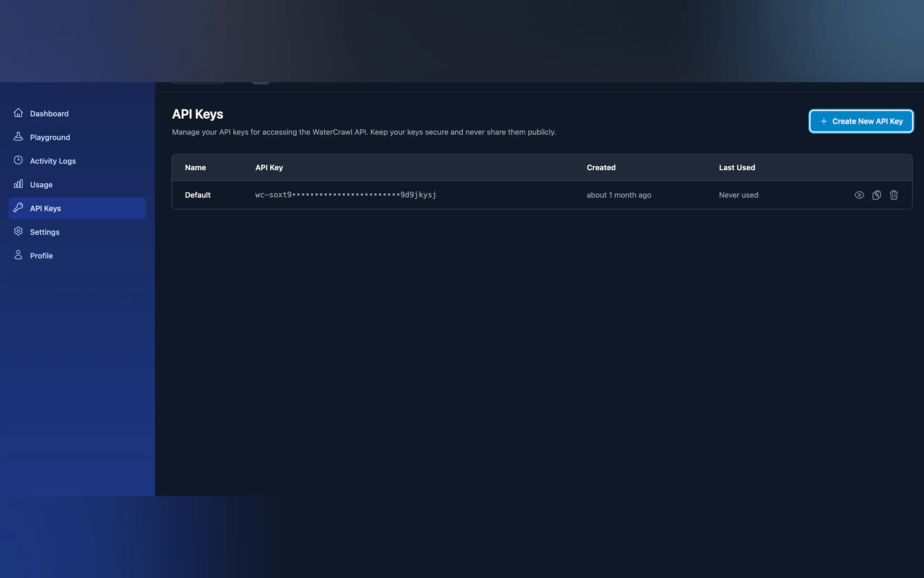Click the Usage bar chart icon
Viewport: 924px width, 578px height.
point(18,184)
